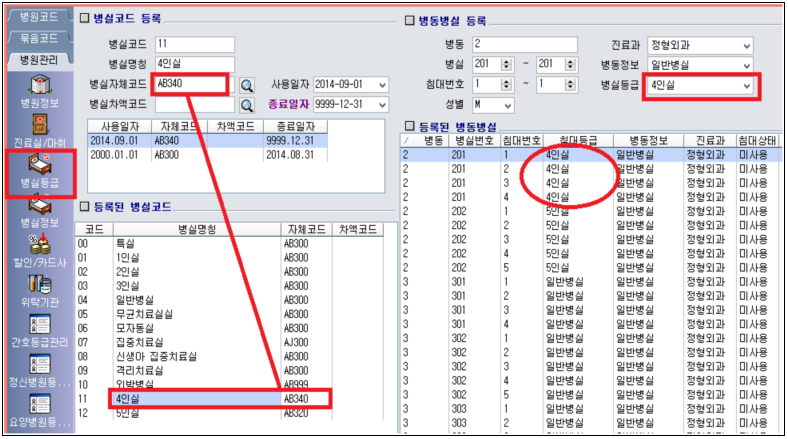788x439 pixels.
Task: Expand the 진료과 dropdown
Action: 746,46
